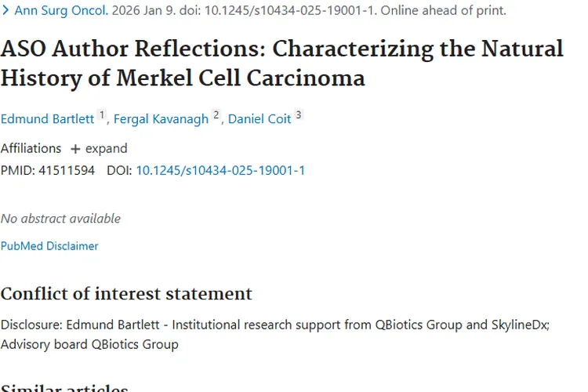This screenshot has width=588, height=392.
Task: Expand the Affiliations section with the plus icon
Action: [x=75, y=149]
